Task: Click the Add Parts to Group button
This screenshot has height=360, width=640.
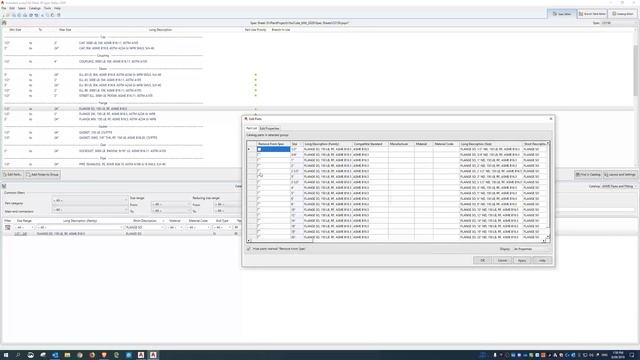Action: pyautogui.click(x=42, y=175)
